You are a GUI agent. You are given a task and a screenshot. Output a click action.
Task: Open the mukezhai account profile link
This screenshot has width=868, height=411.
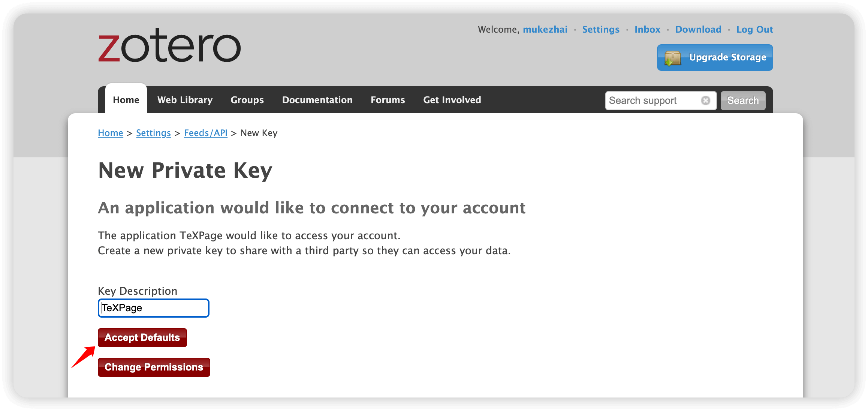point(545,29)
